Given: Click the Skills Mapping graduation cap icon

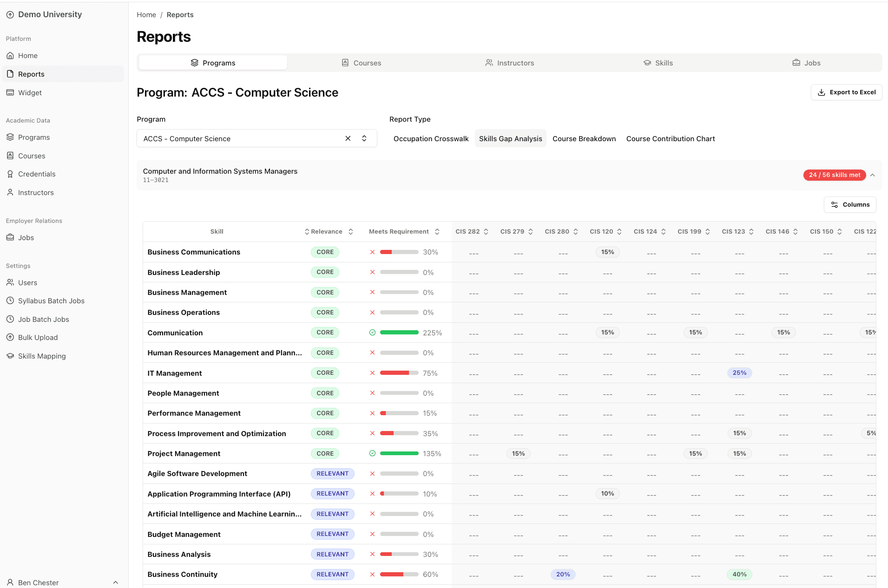Looking at the screenshot, I should [x=10, y=356].
